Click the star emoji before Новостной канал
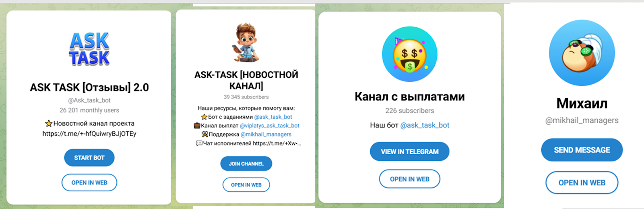Screen dimensions: 644x209 coord(49,124)
